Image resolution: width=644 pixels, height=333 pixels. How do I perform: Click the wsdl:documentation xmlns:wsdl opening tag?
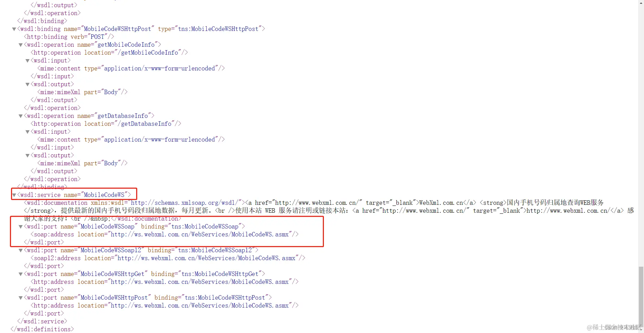(134, 203)
